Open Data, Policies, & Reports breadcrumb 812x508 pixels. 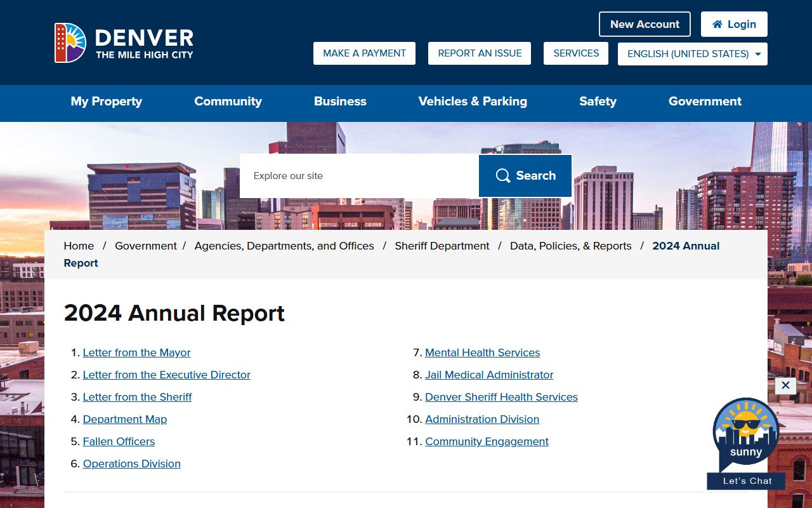click(571, 246)
